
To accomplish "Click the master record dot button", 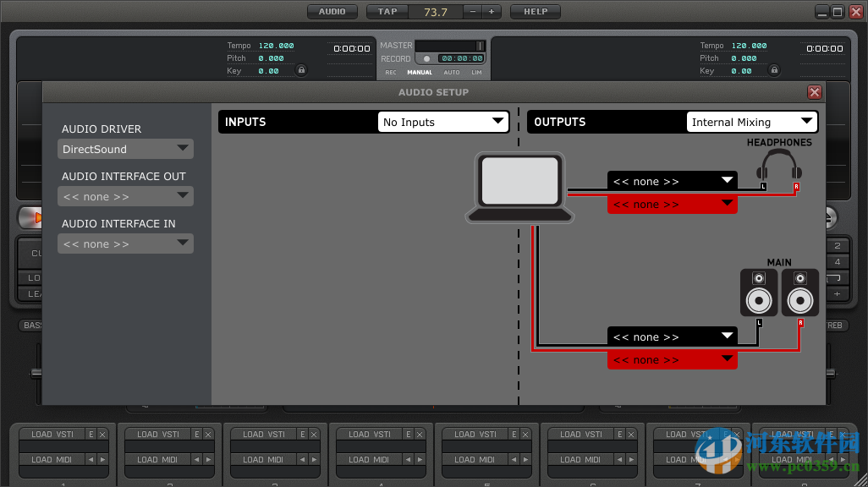I will tap(426, 59).
